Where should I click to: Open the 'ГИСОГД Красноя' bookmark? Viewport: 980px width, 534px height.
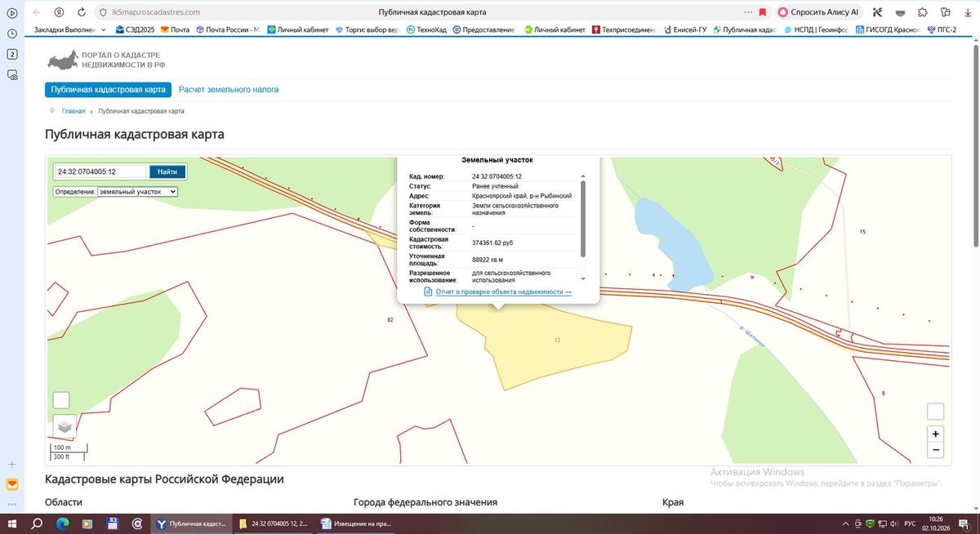[887, 30]
